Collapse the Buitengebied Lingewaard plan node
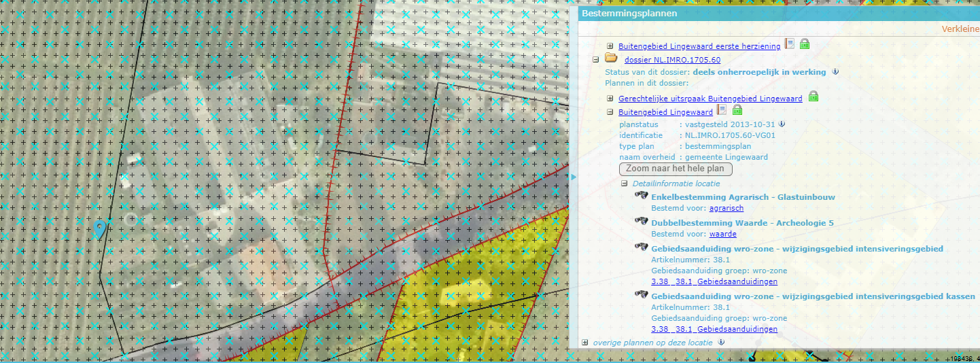980x363 pixels. tap(610, 112)
